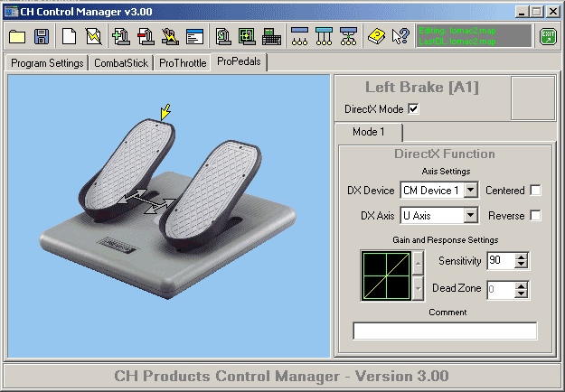Click the green EXIT icon
This screenshot has width=565, height=392.
click(548, 37)
